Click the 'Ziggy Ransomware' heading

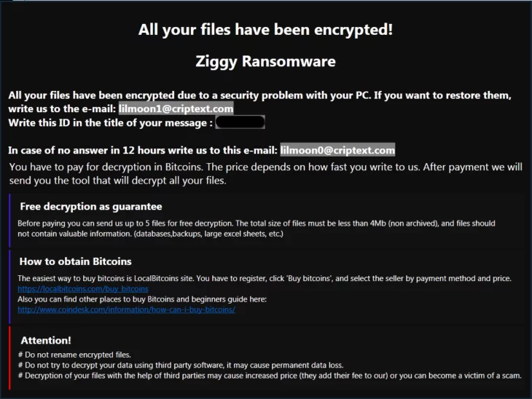point(266,61)
